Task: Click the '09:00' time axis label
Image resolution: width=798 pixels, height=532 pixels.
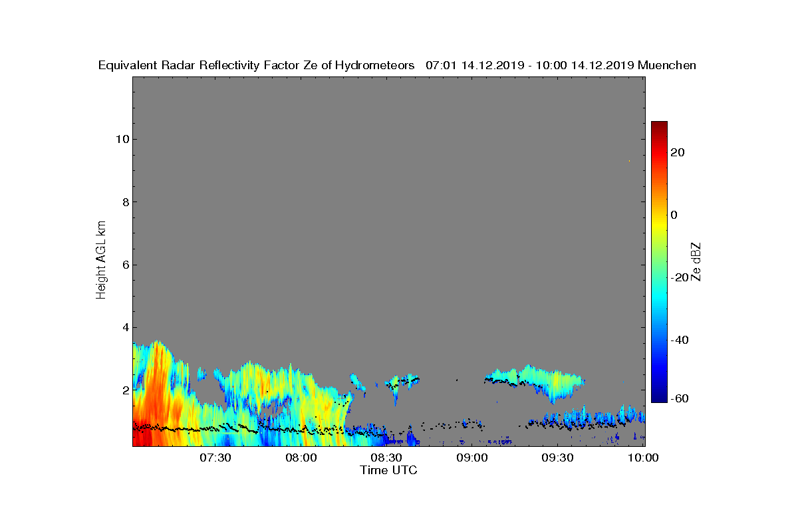Action: click(473, 458)
